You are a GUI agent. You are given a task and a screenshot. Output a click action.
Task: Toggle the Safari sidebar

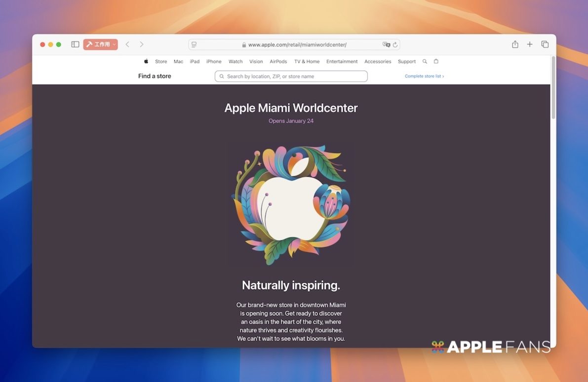[75, 44]
